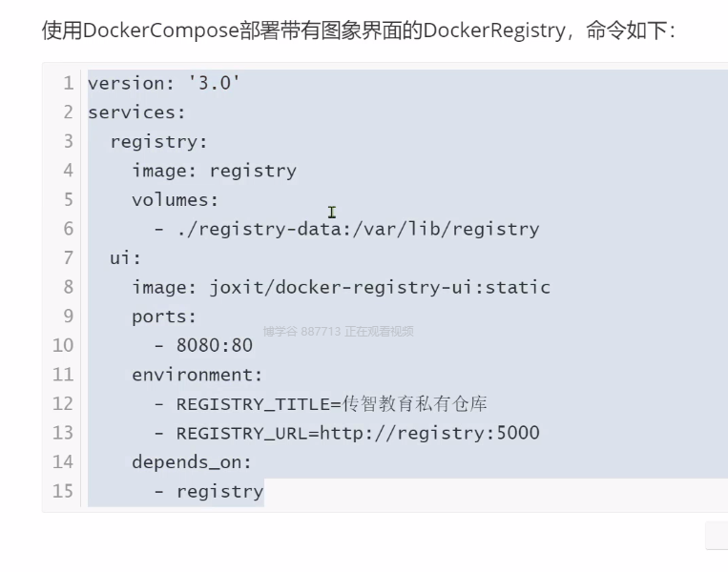Viewport: 728px width, 572px height.
Task: Click the environment: key
Action: coord(197,375)
